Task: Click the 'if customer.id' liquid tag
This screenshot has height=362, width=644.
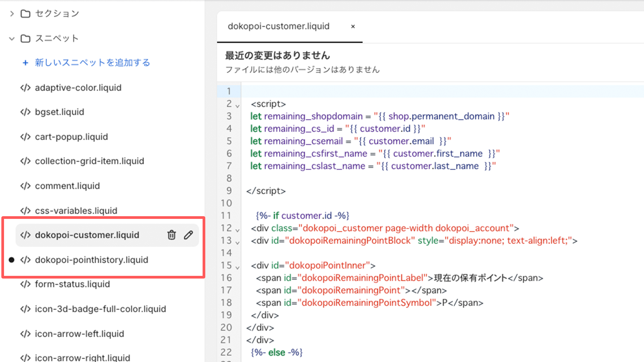Action: click(302, 216)
